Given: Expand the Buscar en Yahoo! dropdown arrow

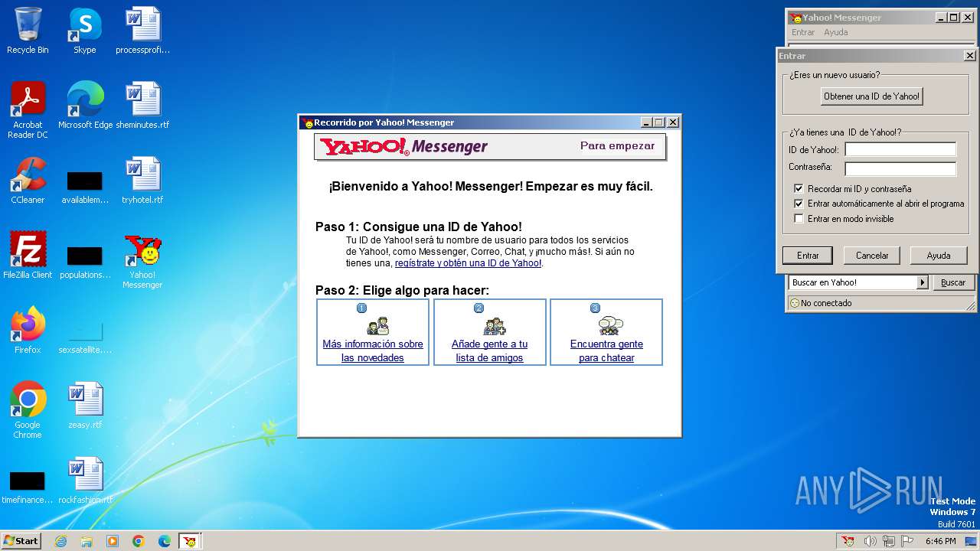Looking at the screenshot, I should click(923, 282).
